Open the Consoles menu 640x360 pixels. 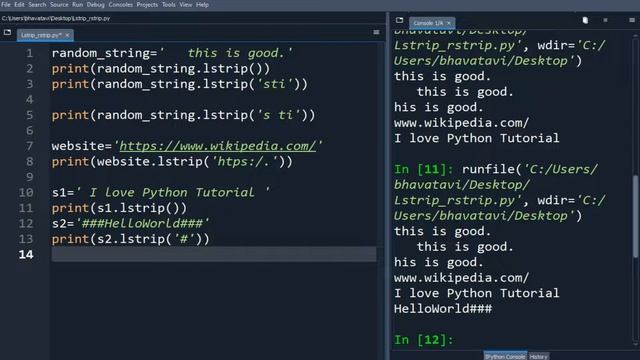tap(120, 5)
